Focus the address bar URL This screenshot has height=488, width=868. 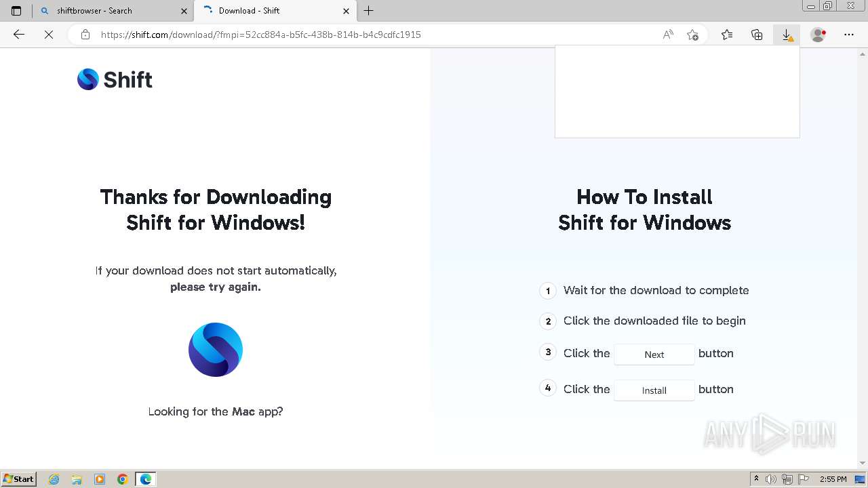tap(261, 35)
